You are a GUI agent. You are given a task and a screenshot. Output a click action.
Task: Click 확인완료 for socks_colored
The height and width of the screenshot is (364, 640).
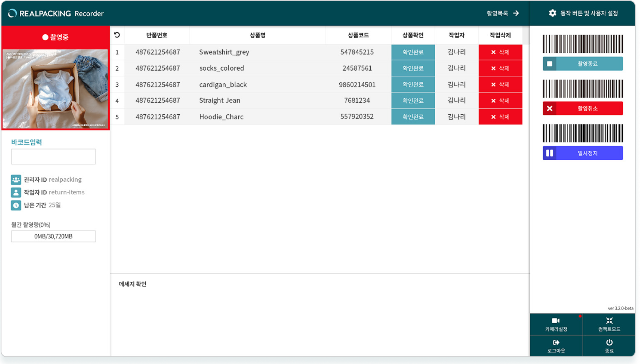pyautogui.click(x=413, y=68)
